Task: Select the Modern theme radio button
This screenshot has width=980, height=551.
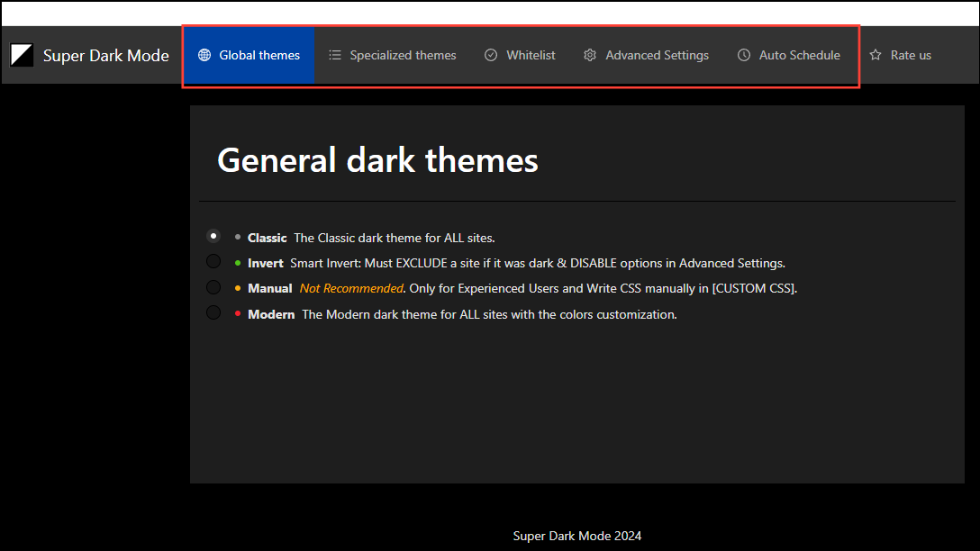Action: point(213,312)
